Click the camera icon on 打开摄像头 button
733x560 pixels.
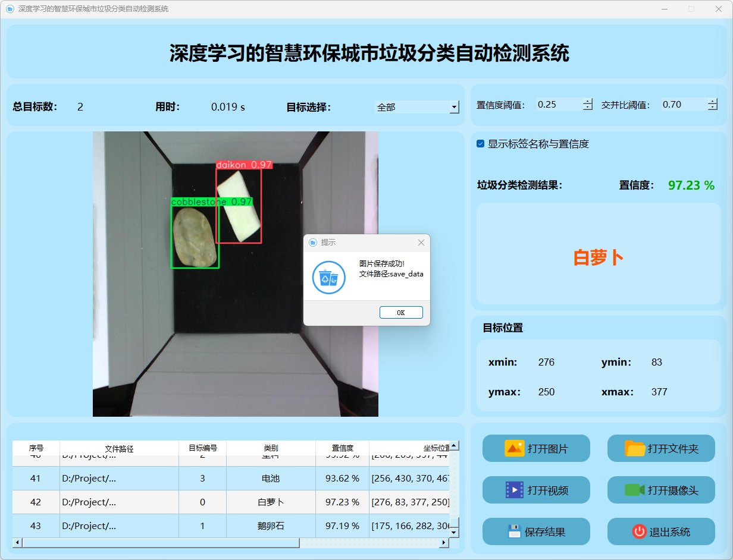point(635,490)
